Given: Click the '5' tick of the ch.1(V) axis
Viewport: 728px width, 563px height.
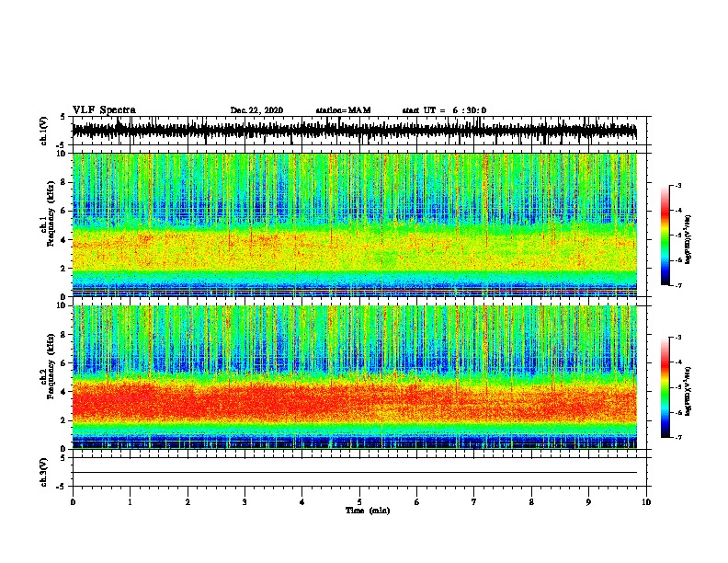Looking at the screenshot, I should (x=64, y=117).
